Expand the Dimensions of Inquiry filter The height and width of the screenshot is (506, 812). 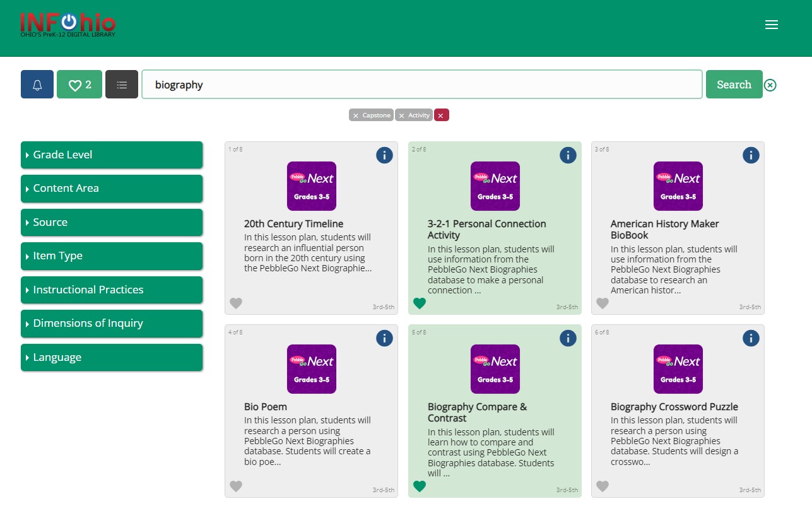pyautogui.click(x=112, y=324)
